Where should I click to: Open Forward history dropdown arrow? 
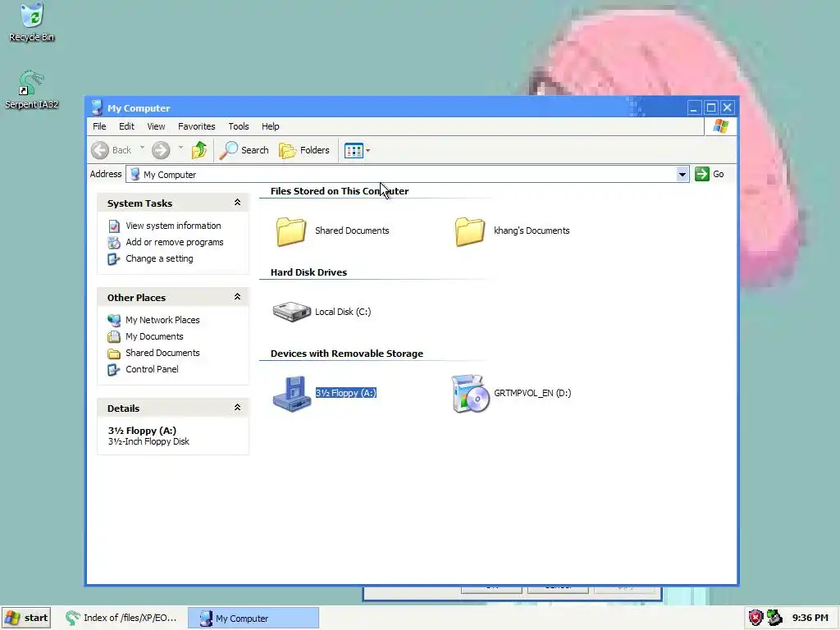(x=180, y=148)
